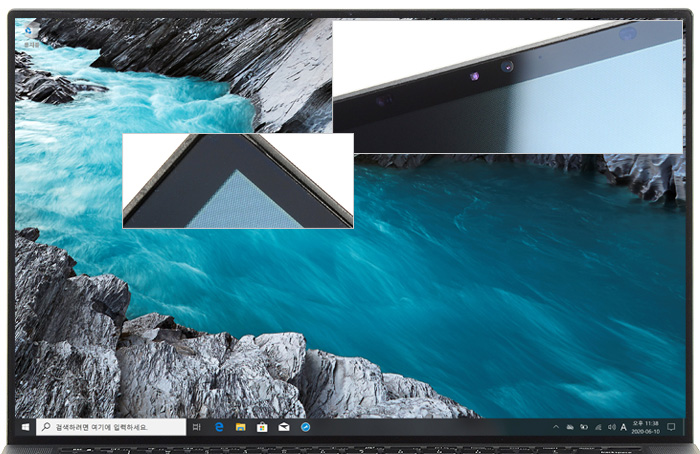Launch Microsoft Edge from the taskbar
The image size is (700, 454).
coord(219,427)
